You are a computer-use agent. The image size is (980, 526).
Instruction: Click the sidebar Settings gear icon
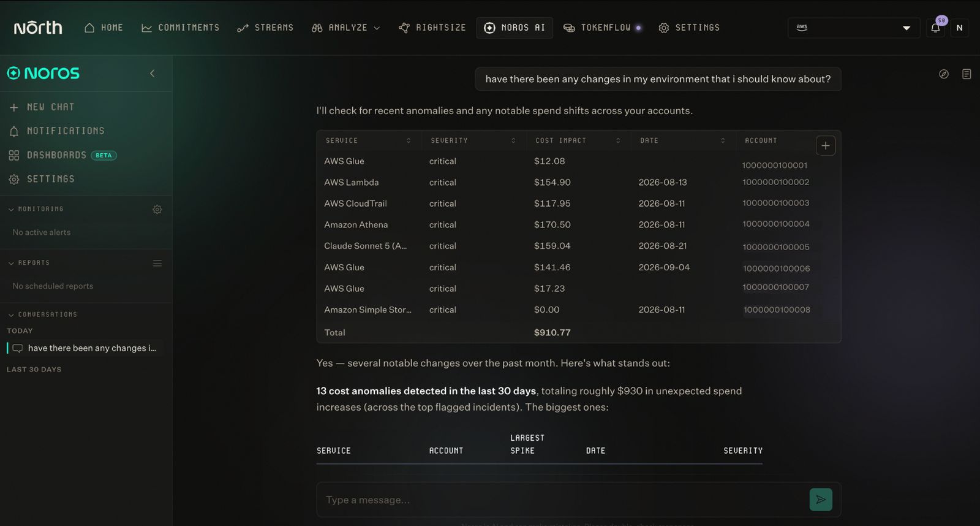(x=14, y=180)
